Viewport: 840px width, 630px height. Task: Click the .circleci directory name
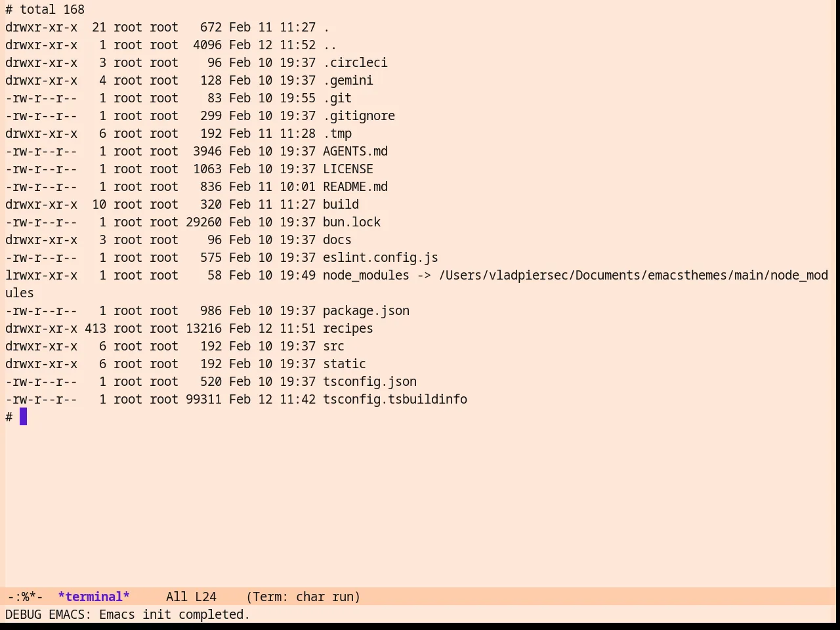pyautogui.click(x=355, y=63)
